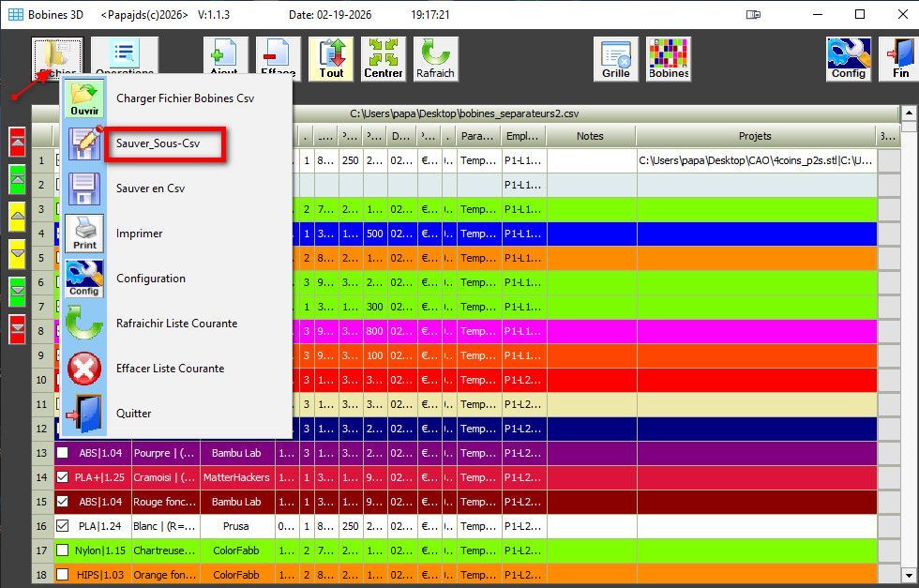Click the Tout toolbar icon

(331, 59)
